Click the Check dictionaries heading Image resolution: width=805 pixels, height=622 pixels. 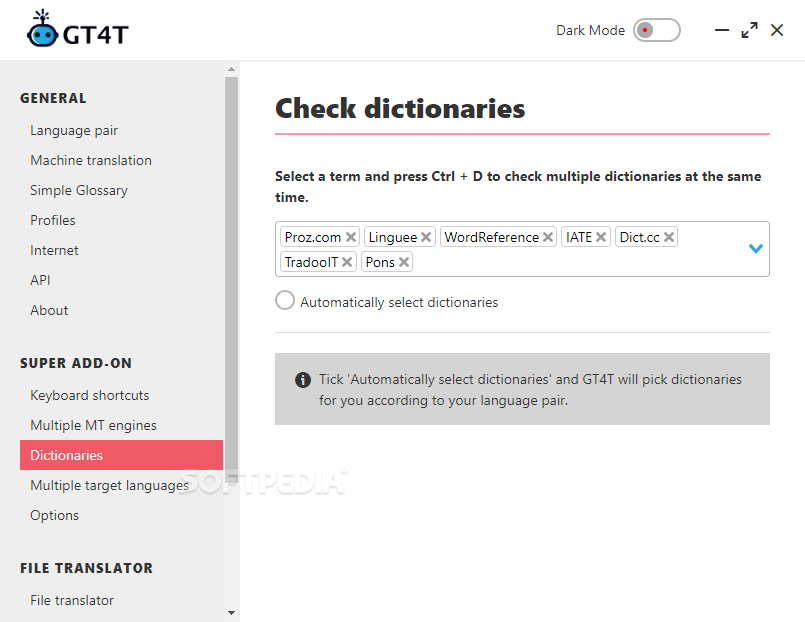click(x=400, y=108)
